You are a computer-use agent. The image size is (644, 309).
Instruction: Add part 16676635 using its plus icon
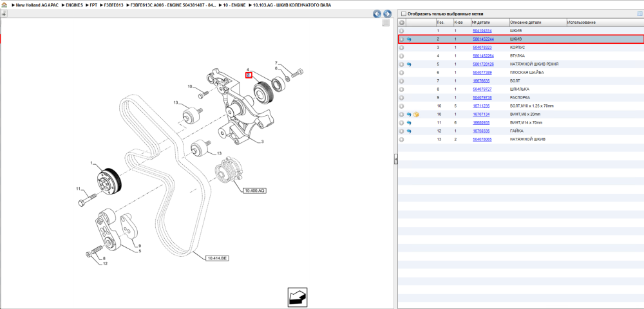coord(402,81)
